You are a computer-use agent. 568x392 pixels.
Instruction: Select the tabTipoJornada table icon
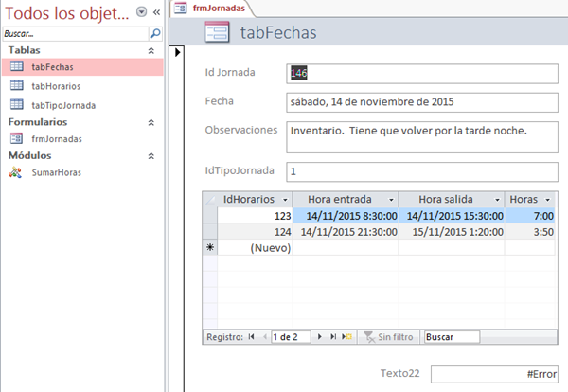point(17,105)
